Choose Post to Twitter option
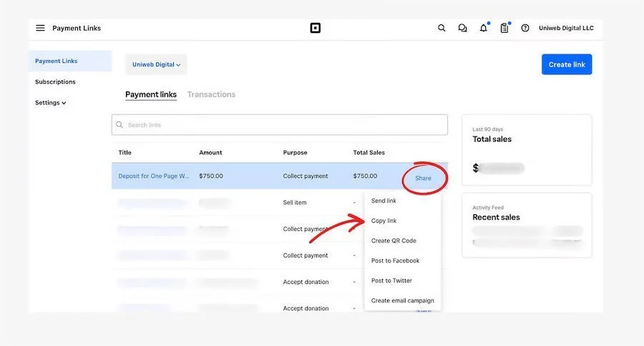This screenshot has width=644, height=346. pyautogui.click(x=391, y=281)
